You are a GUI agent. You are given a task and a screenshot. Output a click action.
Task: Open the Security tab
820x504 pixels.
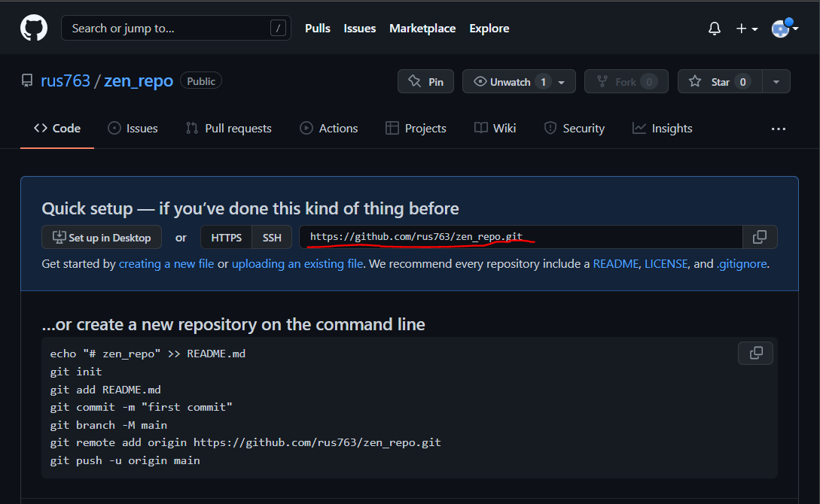pyautogui.click(x=575, y=129)
